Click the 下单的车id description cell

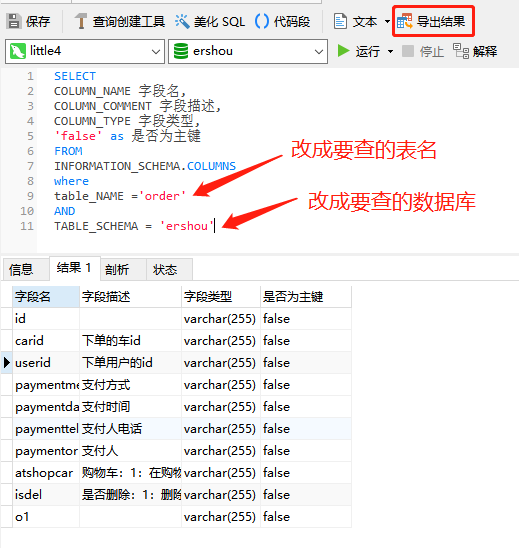pyautogui.click(x=130, y=341)
